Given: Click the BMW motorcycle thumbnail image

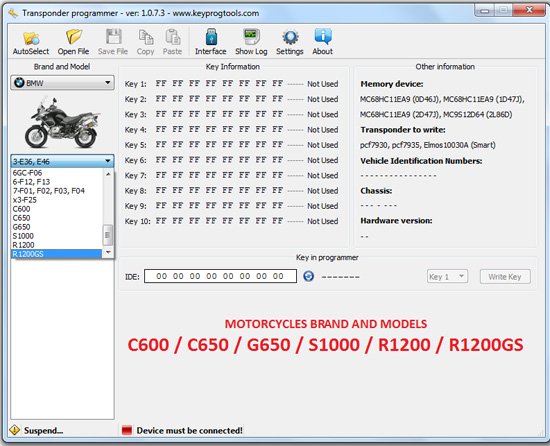Looking at the screenshot, I should [x=62, y=122].
